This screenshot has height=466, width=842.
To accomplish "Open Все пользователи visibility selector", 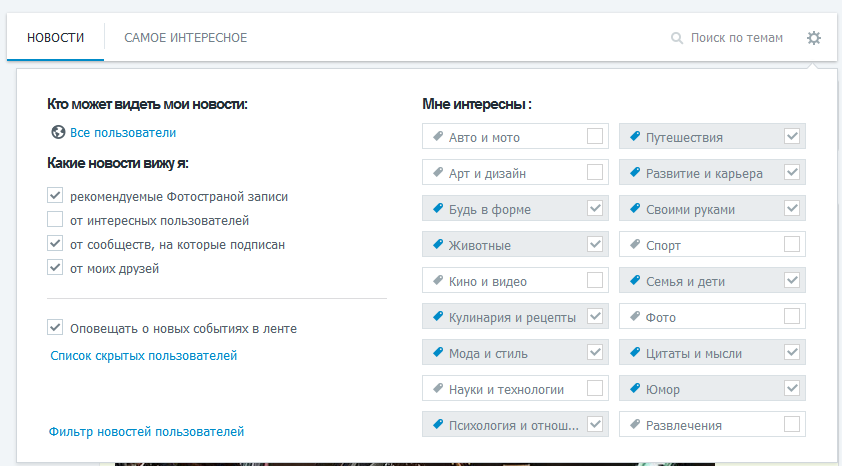I will [x=123, y=133].
